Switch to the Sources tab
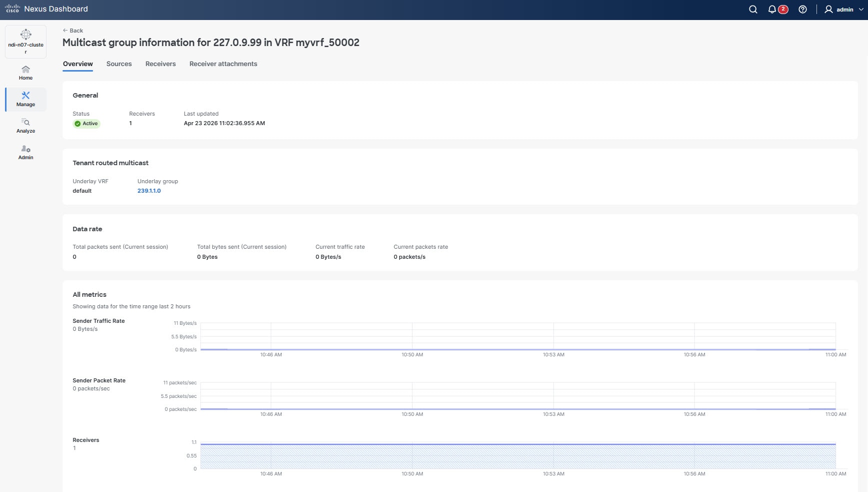This screenshot has width=868, height=492. [119, 64]
